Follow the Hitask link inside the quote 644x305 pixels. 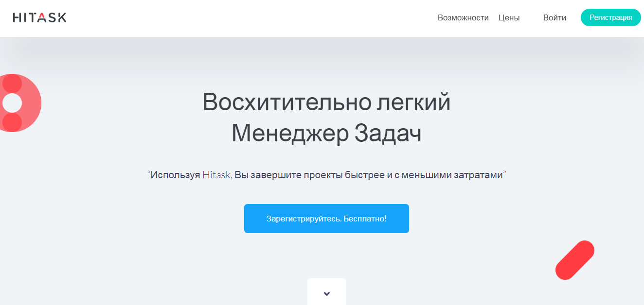(217, 173)
